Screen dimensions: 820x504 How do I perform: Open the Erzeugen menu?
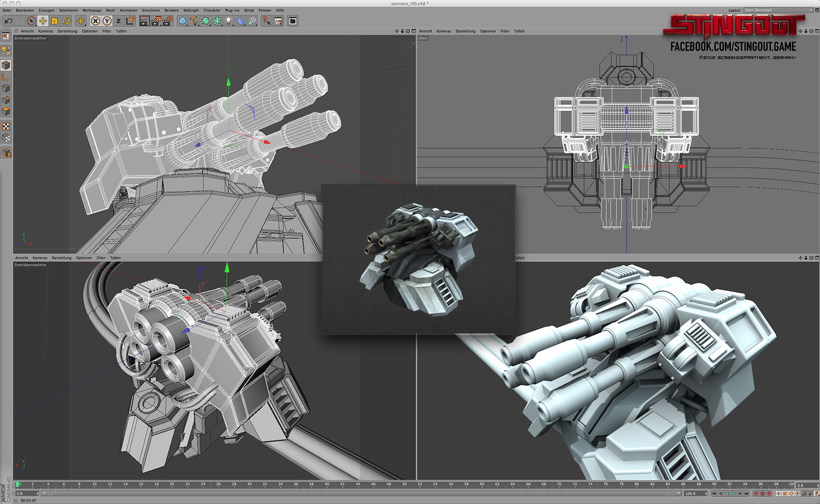coord(46,10)
